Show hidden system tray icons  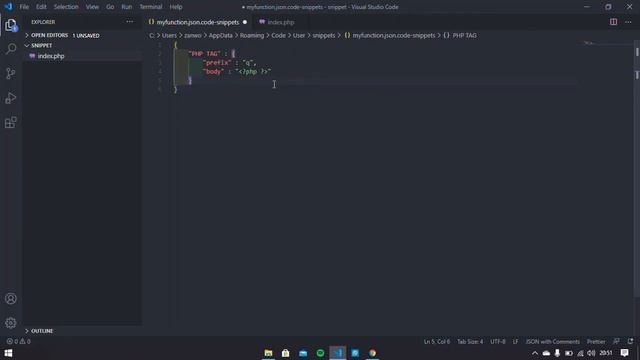pyautogui.click(x=535, y=353)
